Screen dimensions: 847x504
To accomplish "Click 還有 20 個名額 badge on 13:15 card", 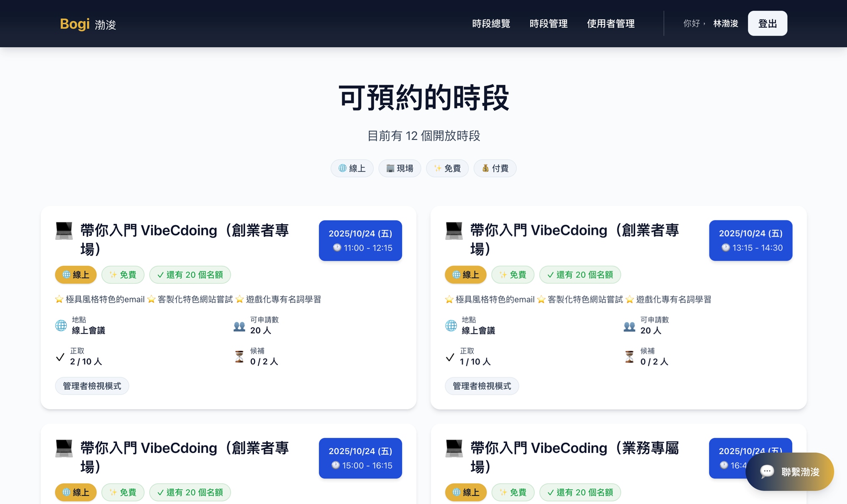I will (580, 275).
